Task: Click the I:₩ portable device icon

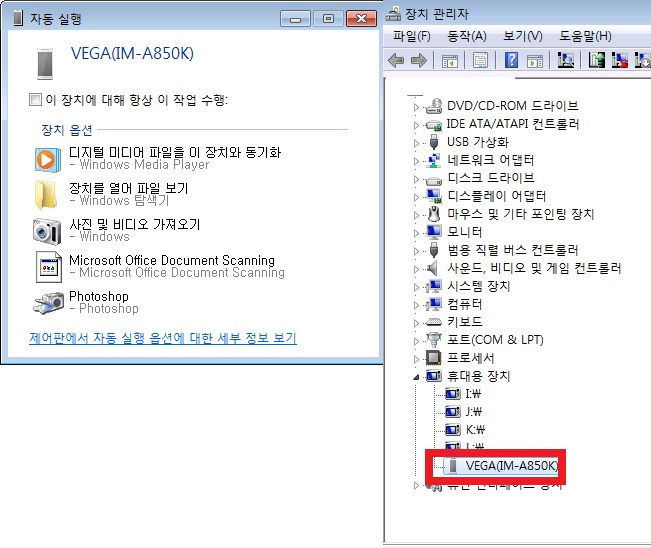Action: tap(453, 394)
